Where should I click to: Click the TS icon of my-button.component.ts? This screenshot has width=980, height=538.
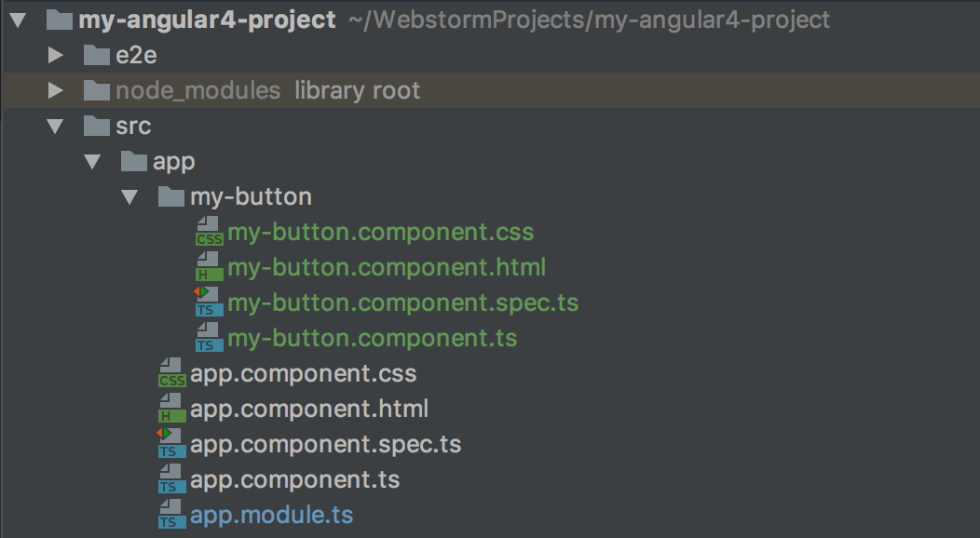(209, 338)
